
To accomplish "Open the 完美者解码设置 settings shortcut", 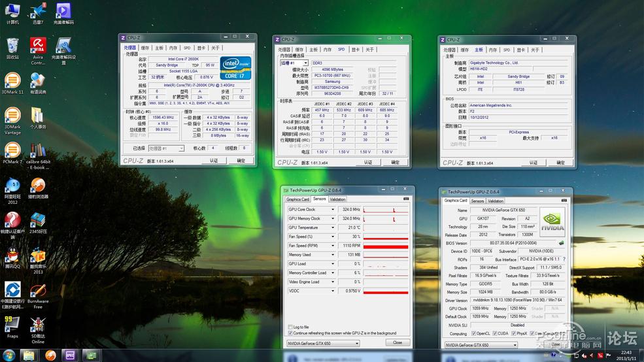I will [63, 50].
